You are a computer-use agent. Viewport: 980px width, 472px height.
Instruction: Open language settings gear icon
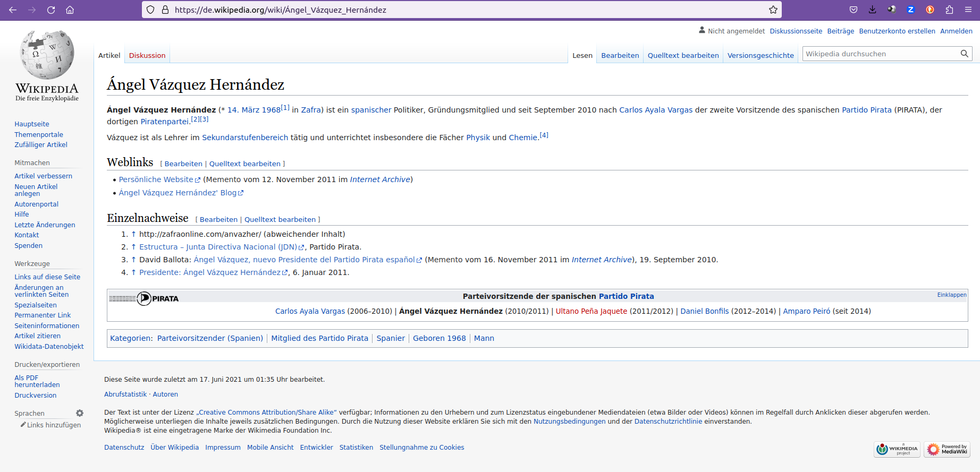point(80,413)
